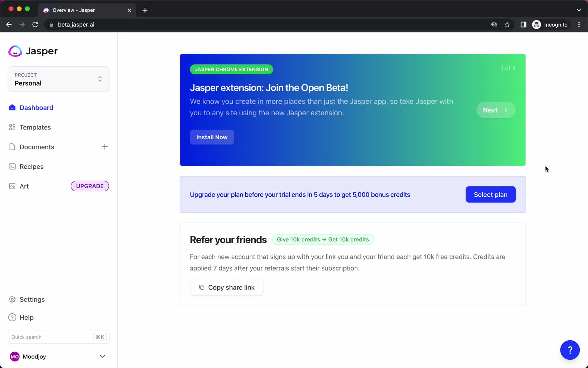Click the Templates icon in sidebar
Image resolution: width=588 pixels, height=368 pixels.
point(11,127)
